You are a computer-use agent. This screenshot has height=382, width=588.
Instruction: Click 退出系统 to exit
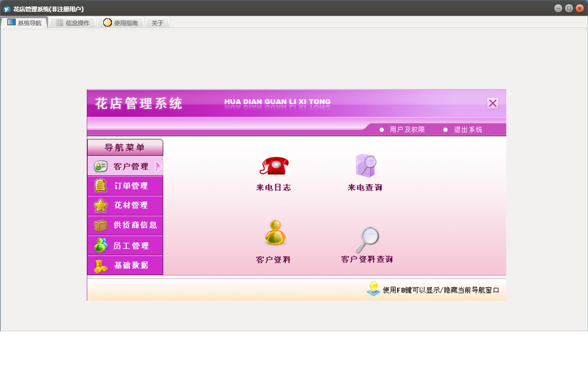click(468, 130)
